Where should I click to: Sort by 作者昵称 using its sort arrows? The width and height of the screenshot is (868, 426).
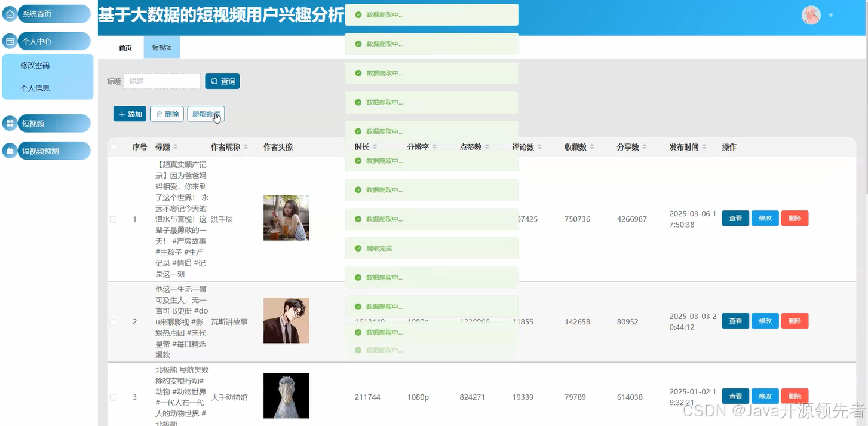[x=246, y=147]
